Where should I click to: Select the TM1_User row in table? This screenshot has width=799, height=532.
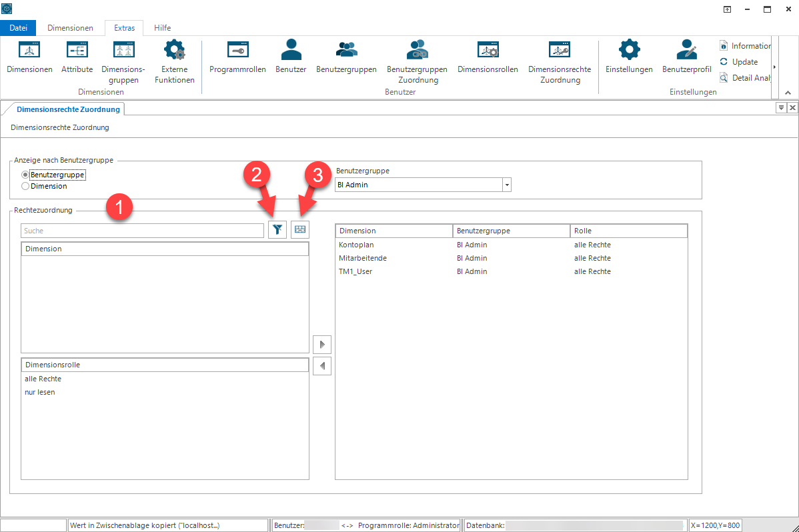tap(511, 271)
